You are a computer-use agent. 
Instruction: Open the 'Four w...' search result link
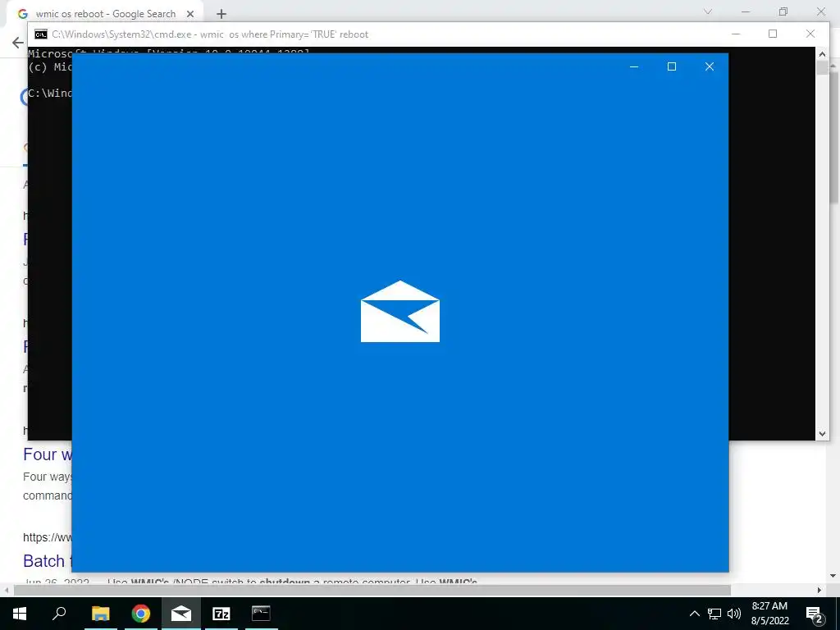click(x=47, y=454)
